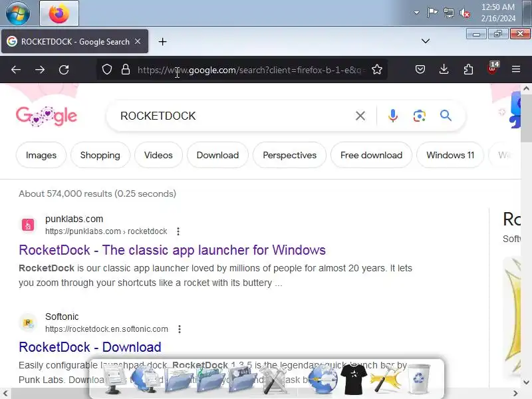Close the ROCKETDOCK Google Search tab
The width and height of the screenshot is (532, 399).
point(138,41)
